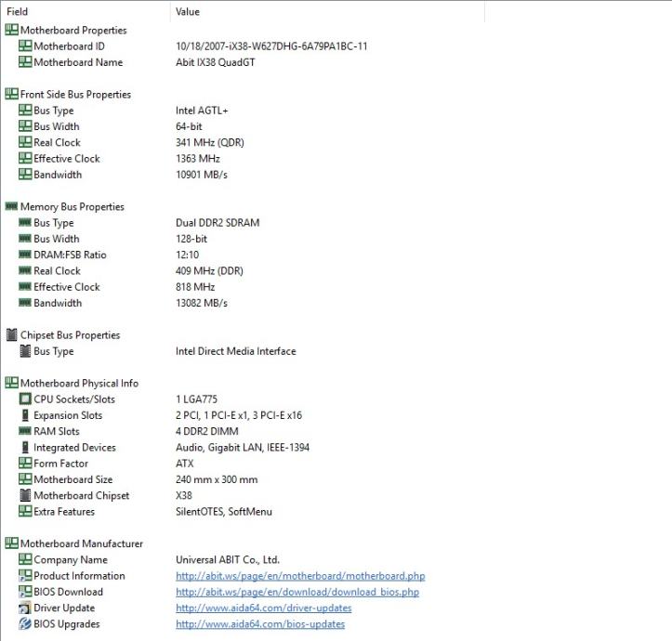Click the Motherboard Chipset chip icon

25,495
